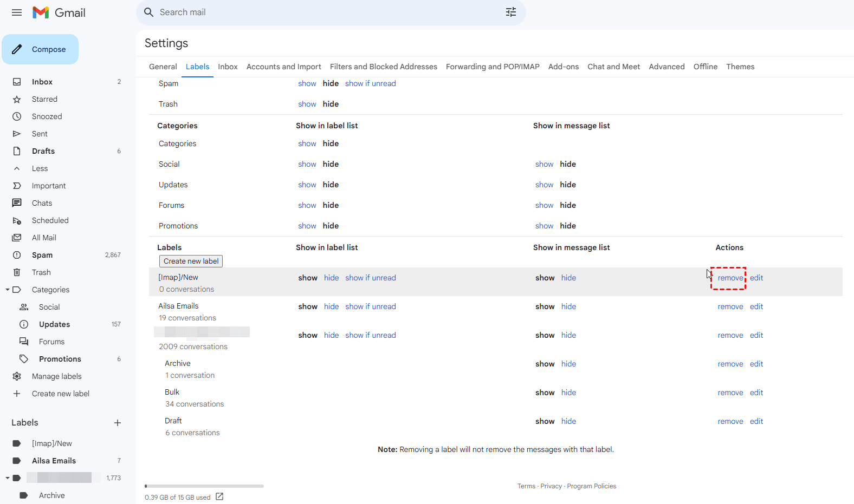Click the search options filter icon
This screenshot has height=504, width=854.
point(510,12)
